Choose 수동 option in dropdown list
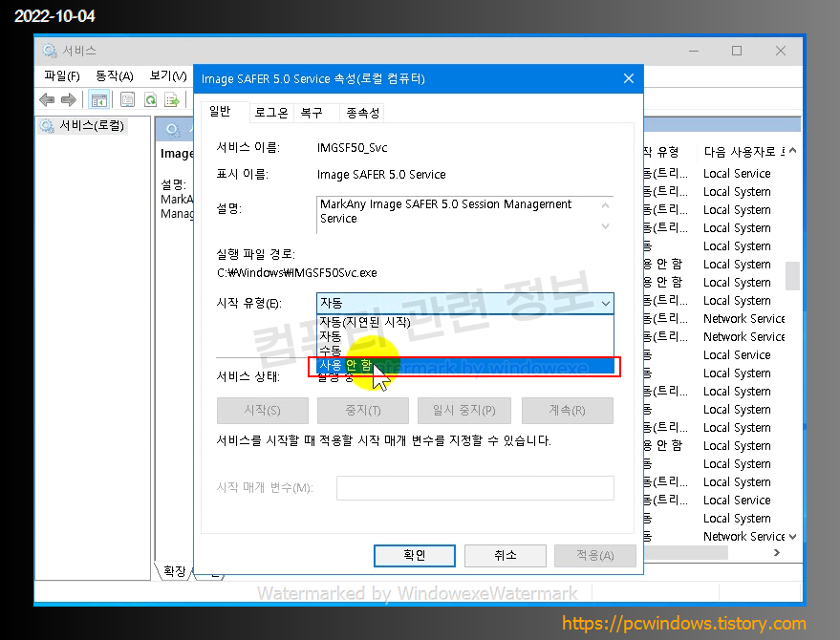 [x=465, y=351]
